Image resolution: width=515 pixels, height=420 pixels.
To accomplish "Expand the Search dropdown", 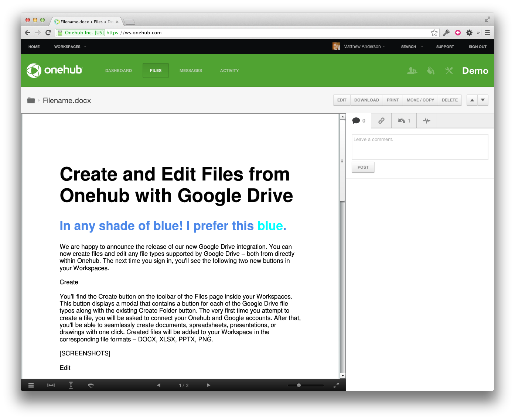I will point(412,47).
